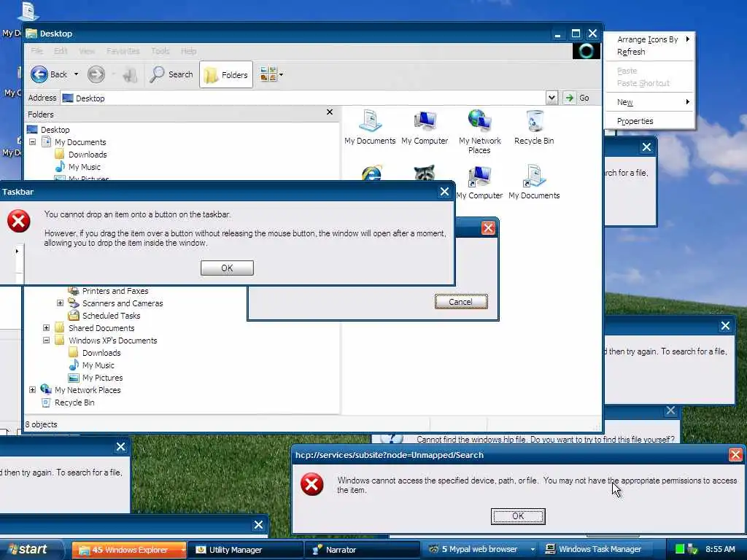Click OK in the Taskbar error dialog
Image resolution: width=747 pixels, height=560 pixels.
click(x=227, y=268)
